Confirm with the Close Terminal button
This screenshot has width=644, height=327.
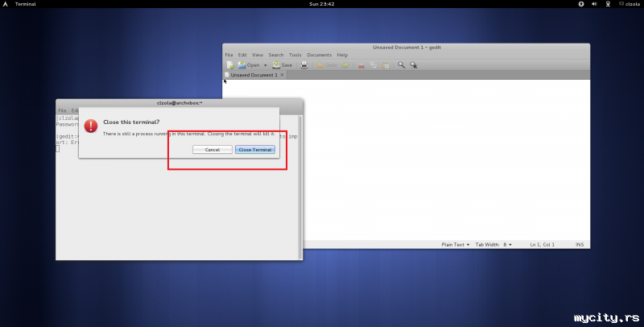point(255,150)
